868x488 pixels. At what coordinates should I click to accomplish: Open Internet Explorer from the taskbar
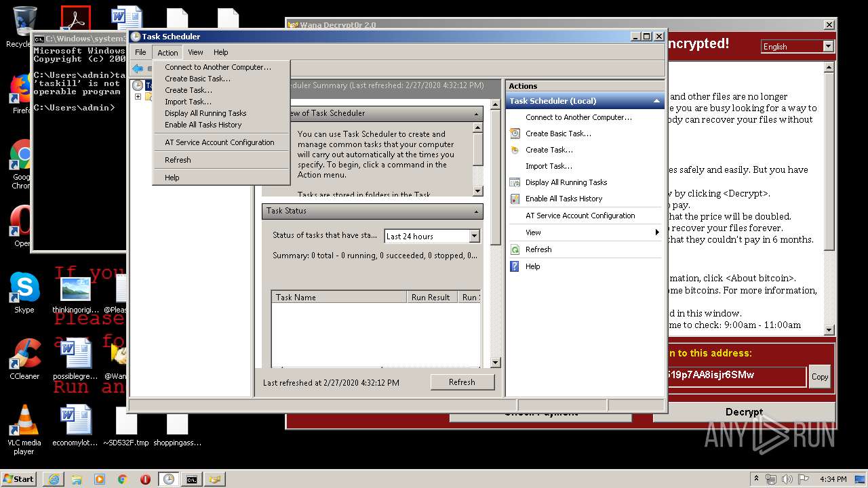(54, 479)
